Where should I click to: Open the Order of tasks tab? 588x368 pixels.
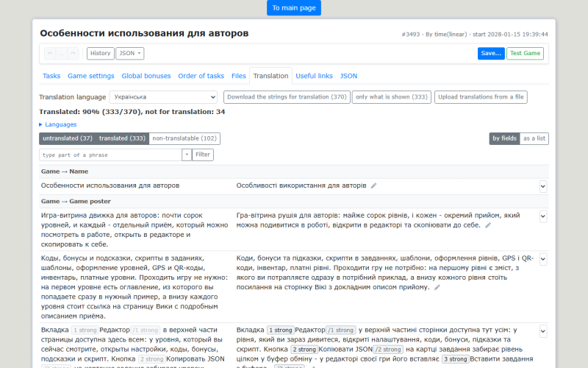(201, 76)
